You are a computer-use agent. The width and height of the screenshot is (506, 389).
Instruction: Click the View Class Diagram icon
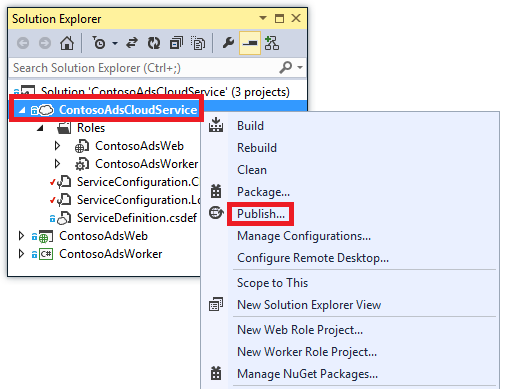pos(272,43)
